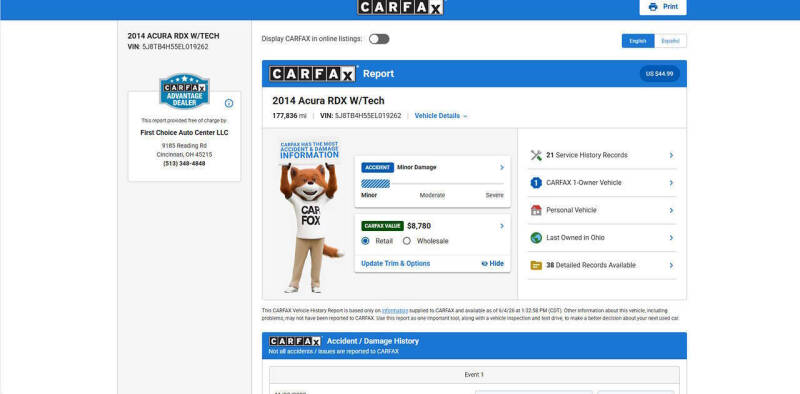
Task: Expand the $8,780 CARFAX value chevron
Action: pyautogui.click(x=502, y=226)
